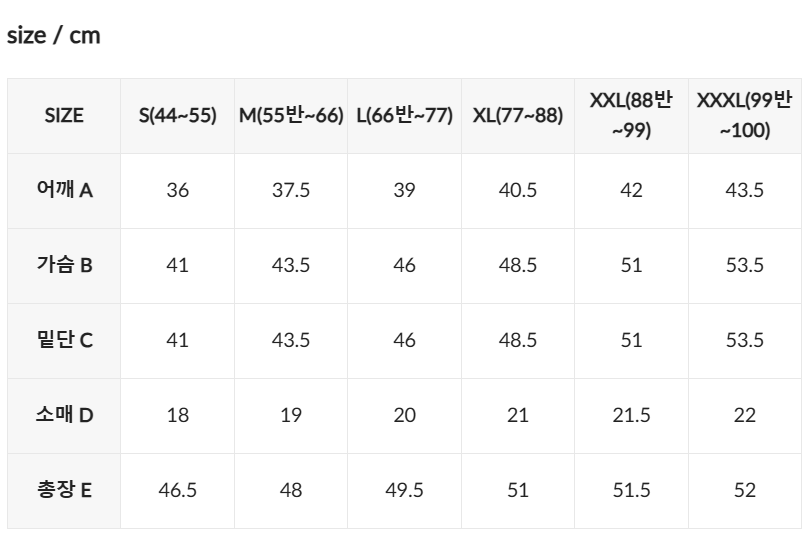Select the 52 total length cell

(x=744, y=490)
